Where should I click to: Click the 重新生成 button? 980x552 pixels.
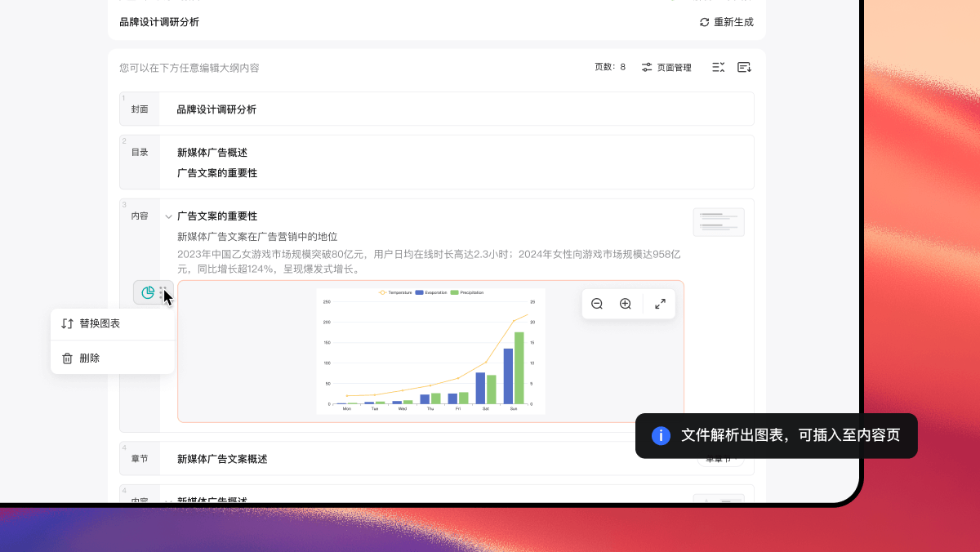(x=728, y=22)
